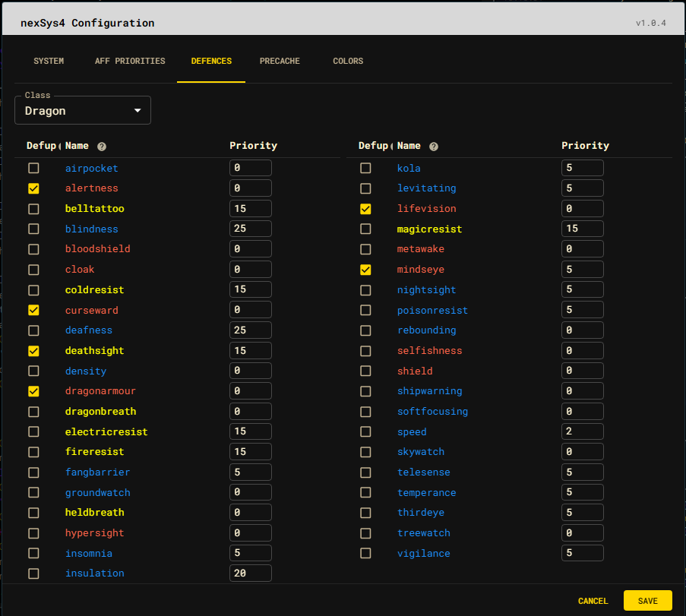
Task: Select the temperance defence name
Action: click(x=426, y=493)
